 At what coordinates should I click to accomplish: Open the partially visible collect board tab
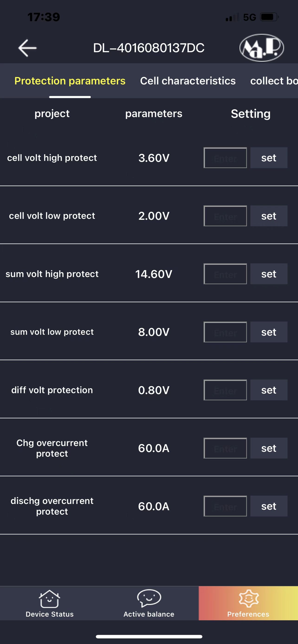point(273,81)
